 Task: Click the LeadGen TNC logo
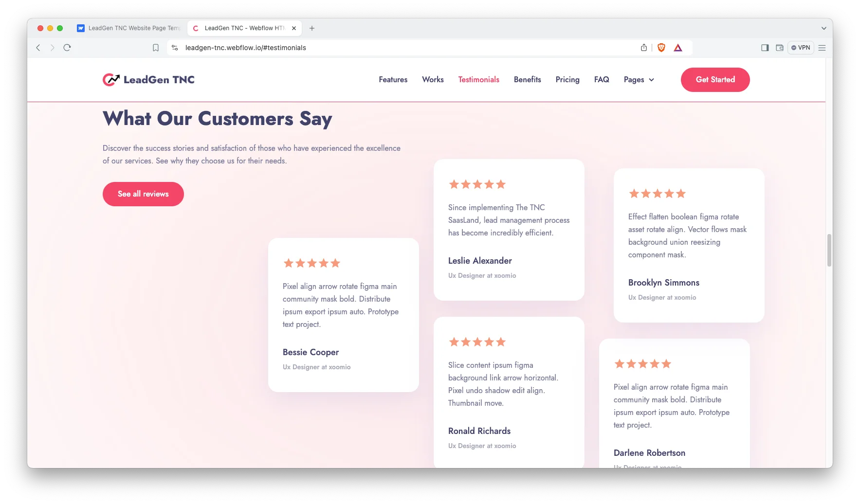tap(148, 80)
